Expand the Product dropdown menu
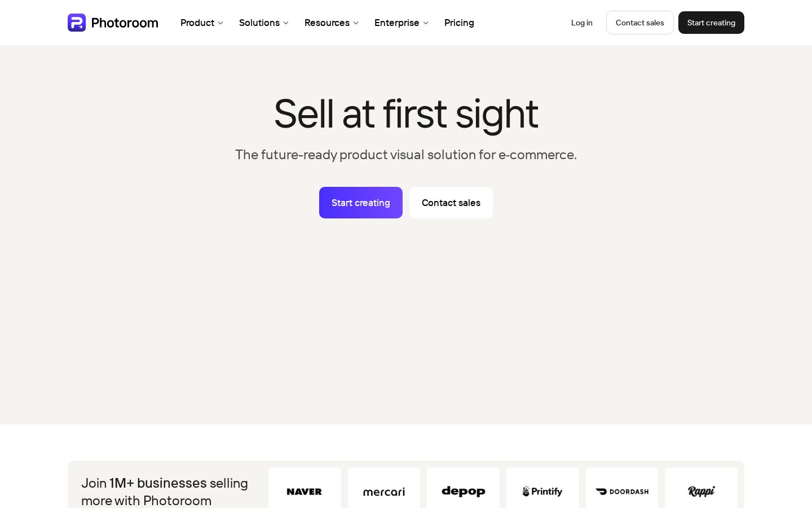 coord(202,23)
